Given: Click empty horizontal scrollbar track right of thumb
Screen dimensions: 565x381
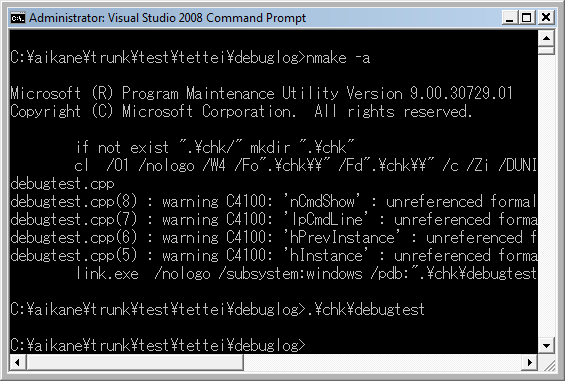Looking at the screenshot, I should 383,362.
